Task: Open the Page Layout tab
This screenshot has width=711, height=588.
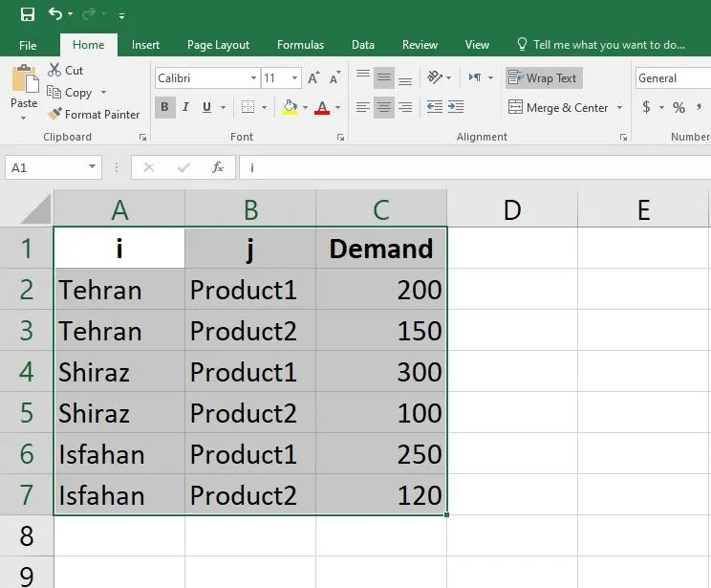Action: 218,45
